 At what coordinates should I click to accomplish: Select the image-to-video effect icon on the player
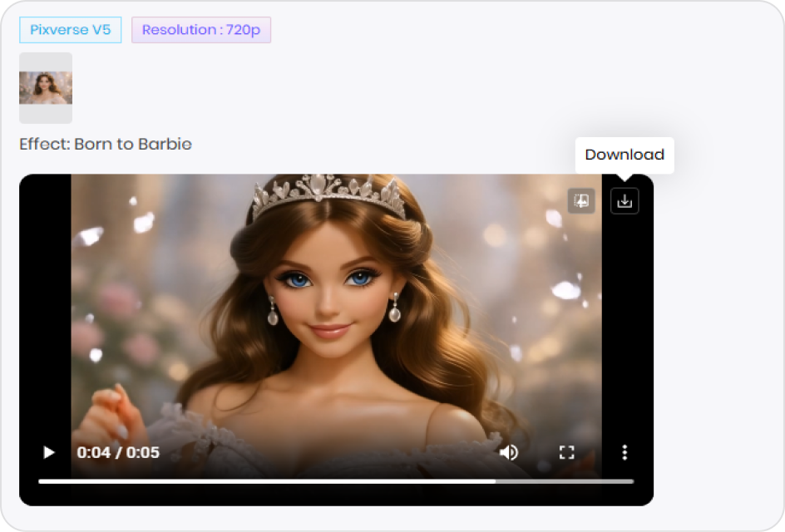(581, 200)
